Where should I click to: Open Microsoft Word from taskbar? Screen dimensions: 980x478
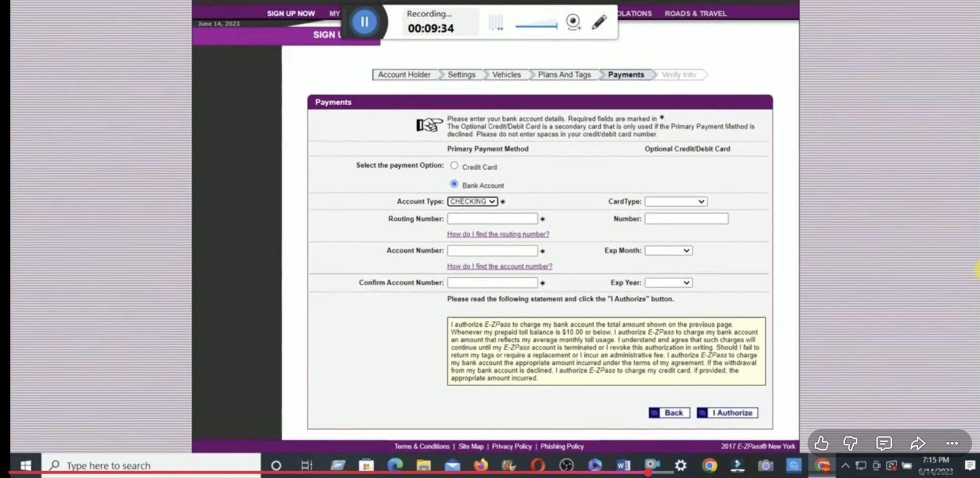point(624,466)
